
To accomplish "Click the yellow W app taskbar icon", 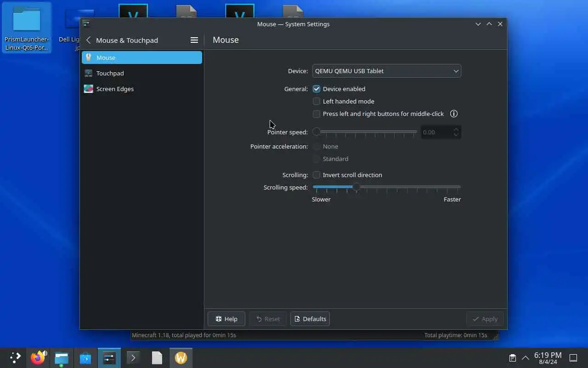I will click(181, 357).
